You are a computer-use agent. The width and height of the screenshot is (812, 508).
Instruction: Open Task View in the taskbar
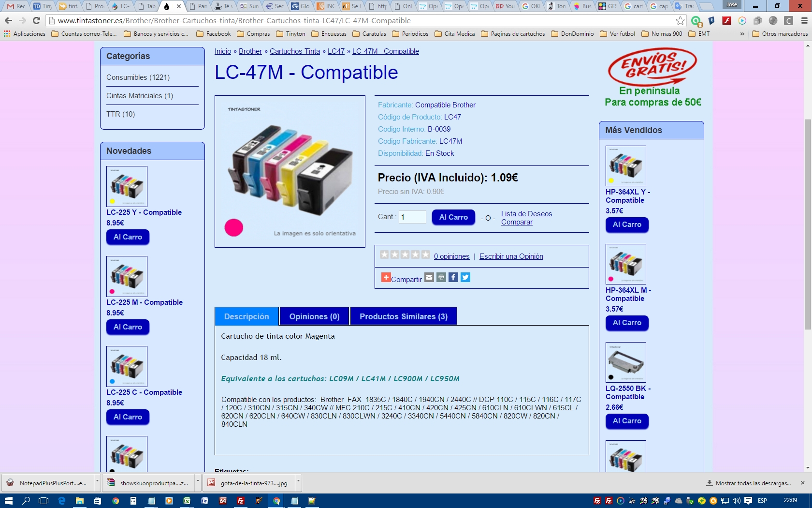(x=43, y=501)
